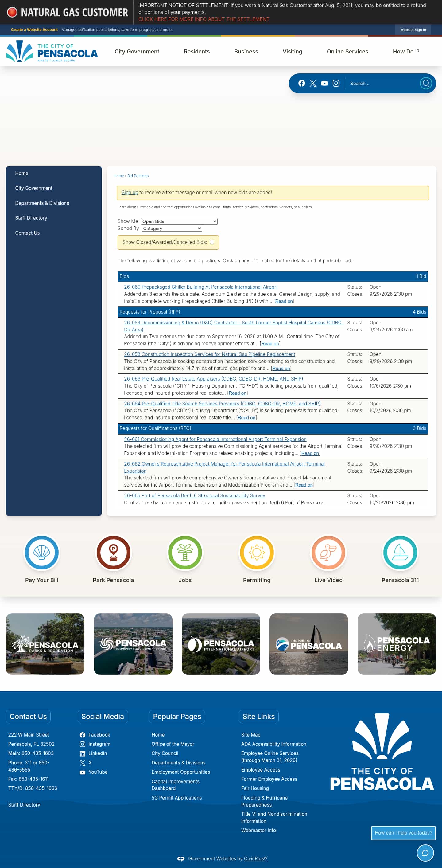The height and width of the screenshot is (868, 442).
Task: Click bid 26-062 Owner's Representative link
Action: [x=224, y=467]
